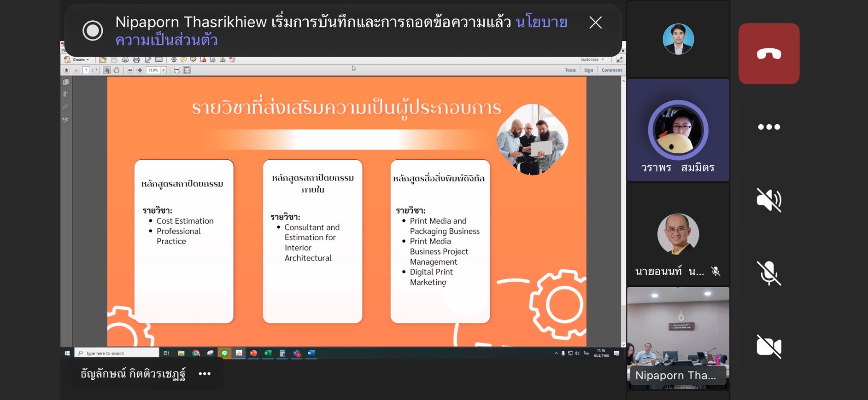Click the zoom percentage field 73.9%
Viewport: 868px width, 400px height.
pos(153,70)
